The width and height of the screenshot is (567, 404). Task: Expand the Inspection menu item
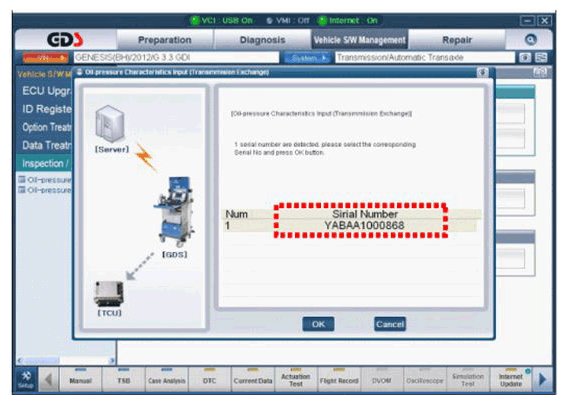(44, 163)
